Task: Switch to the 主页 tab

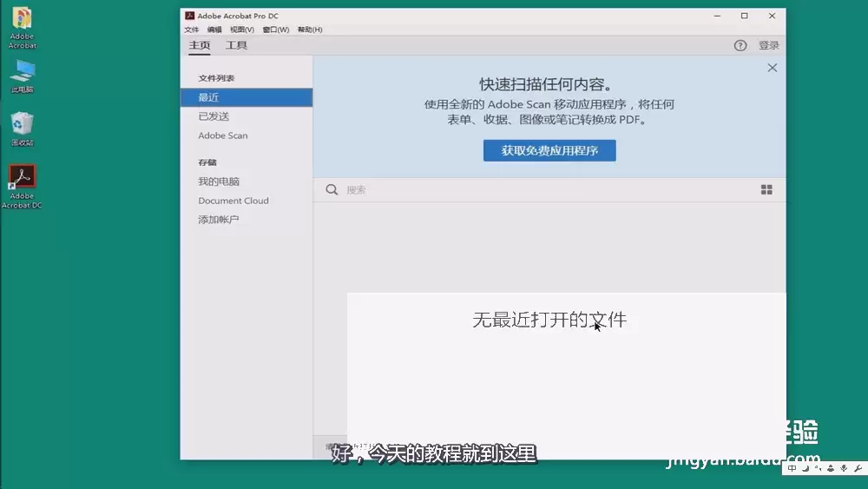Action: (x=200, y=45)
